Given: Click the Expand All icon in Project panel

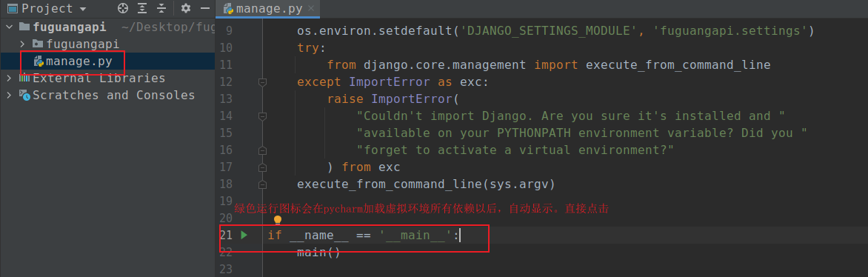Looking at the screenshot, I should tap(142, 8).
